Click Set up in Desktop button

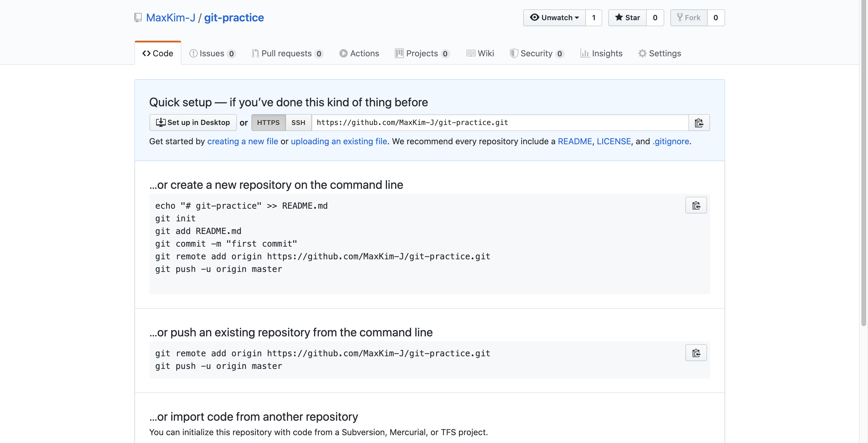[x=193, y=123]
